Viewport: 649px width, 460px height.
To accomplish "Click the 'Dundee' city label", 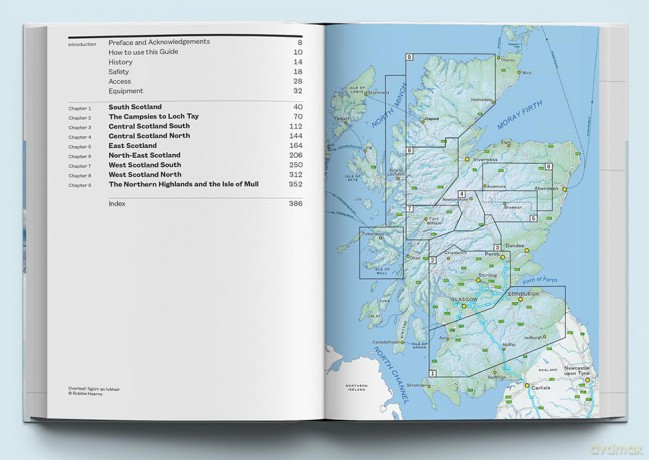I will tap(514, 246).
